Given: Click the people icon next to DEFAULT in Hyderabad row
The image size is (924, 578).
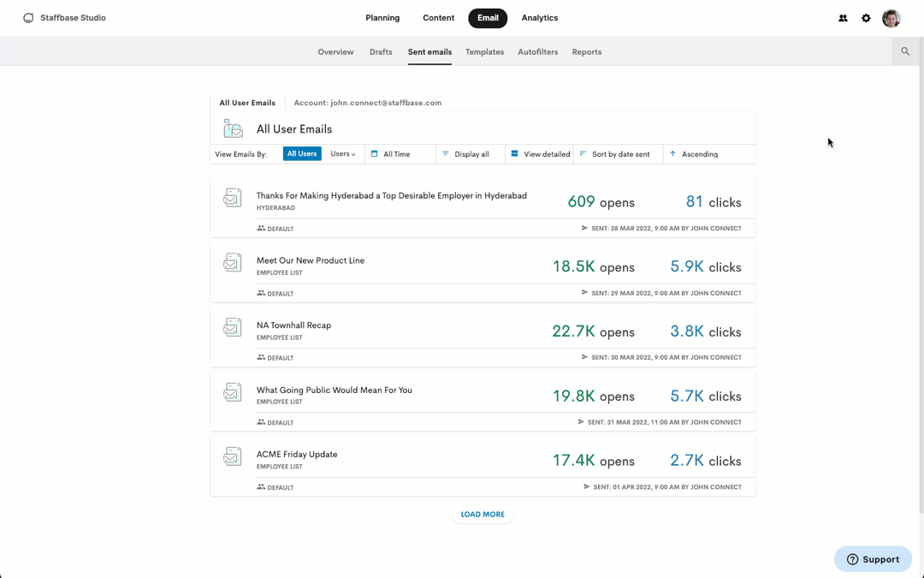Looking at the screenshot, I should point(261,229).
